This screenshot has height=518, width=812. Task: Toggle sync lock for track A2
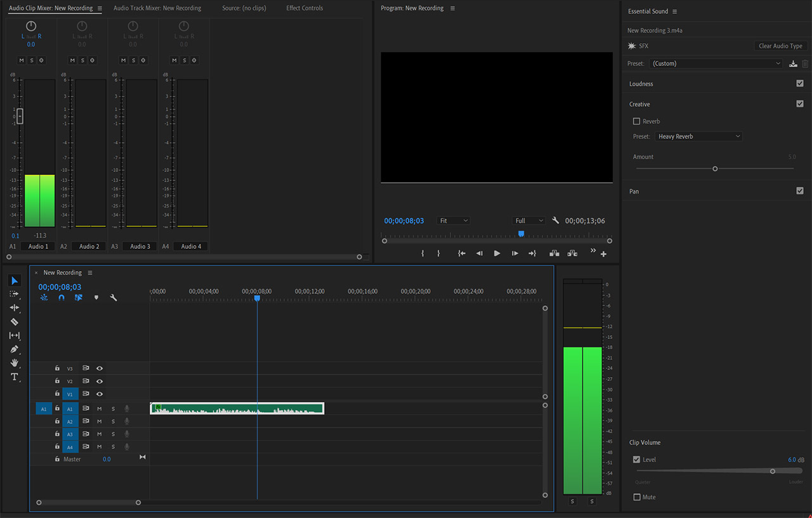tap(86, 422)
